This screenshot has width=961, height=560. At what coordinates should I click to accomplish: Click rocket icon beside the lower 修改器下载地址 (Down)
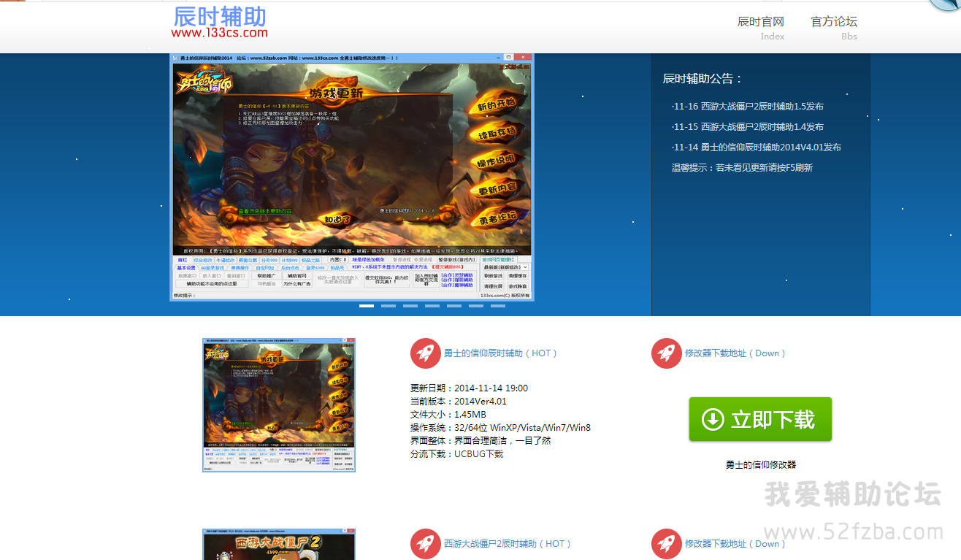pos(666,544)
